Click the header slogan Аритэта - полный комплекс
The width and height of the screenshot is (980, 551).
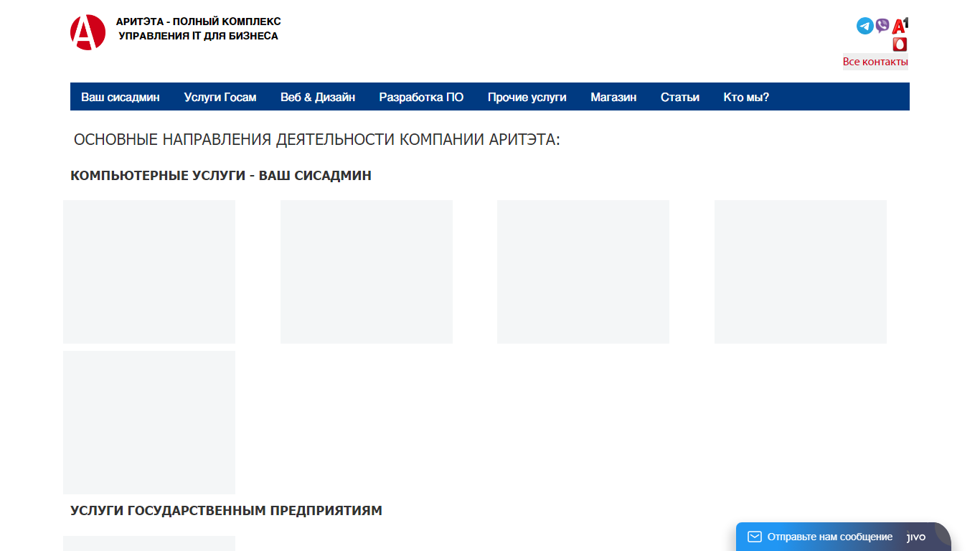[x=199, y=29]
